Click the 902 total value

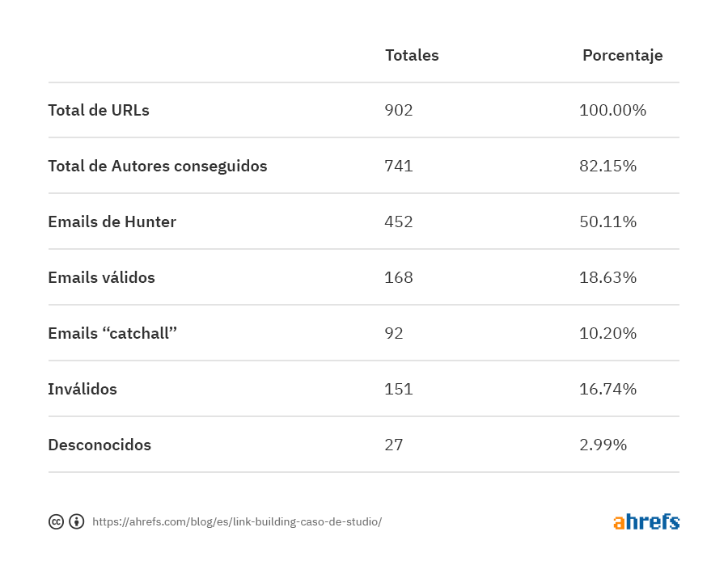(x=399, y=110)
